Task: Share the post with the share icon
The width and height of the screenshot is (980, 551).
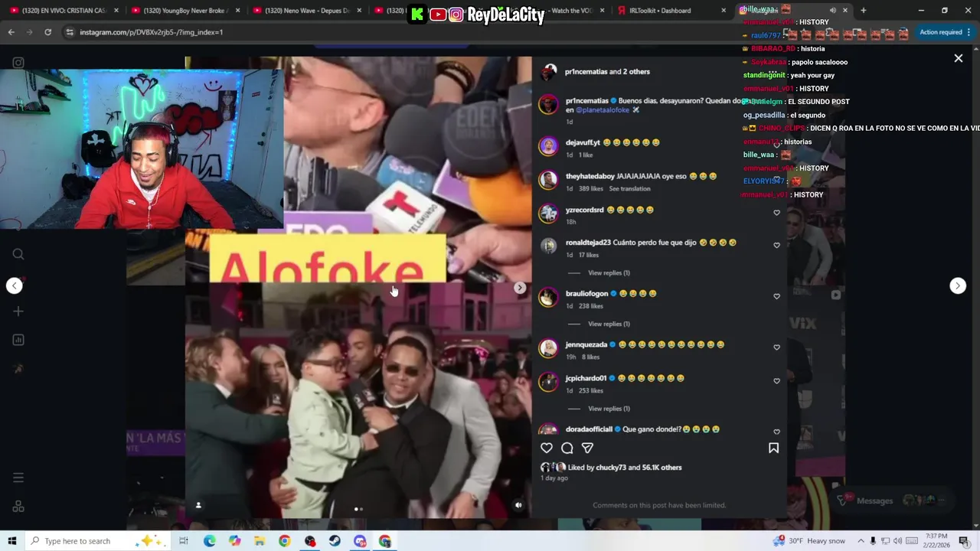Action: pyautogui.click(x=587, y=448)
